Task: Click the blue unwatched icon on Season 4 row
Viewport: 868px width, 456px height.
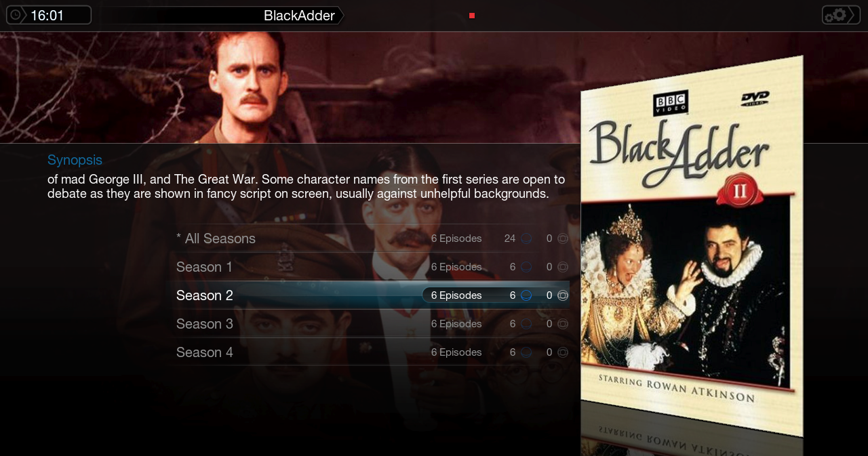Action: [x=526, y=352]
